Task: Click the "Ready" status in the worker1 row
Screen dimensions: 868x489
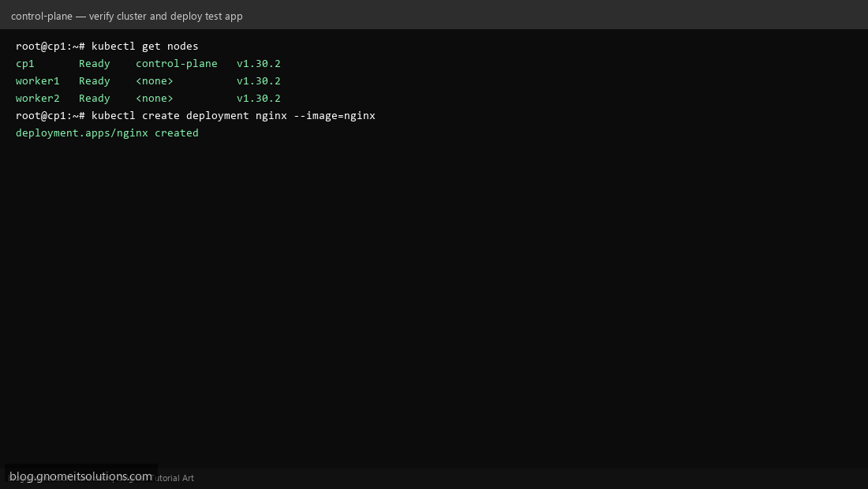Action: [94, 80]
